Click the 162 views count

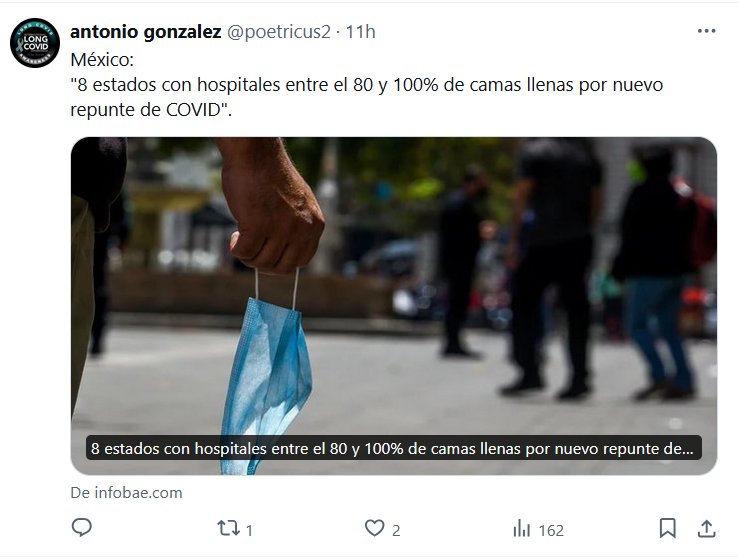coord(551,530)
